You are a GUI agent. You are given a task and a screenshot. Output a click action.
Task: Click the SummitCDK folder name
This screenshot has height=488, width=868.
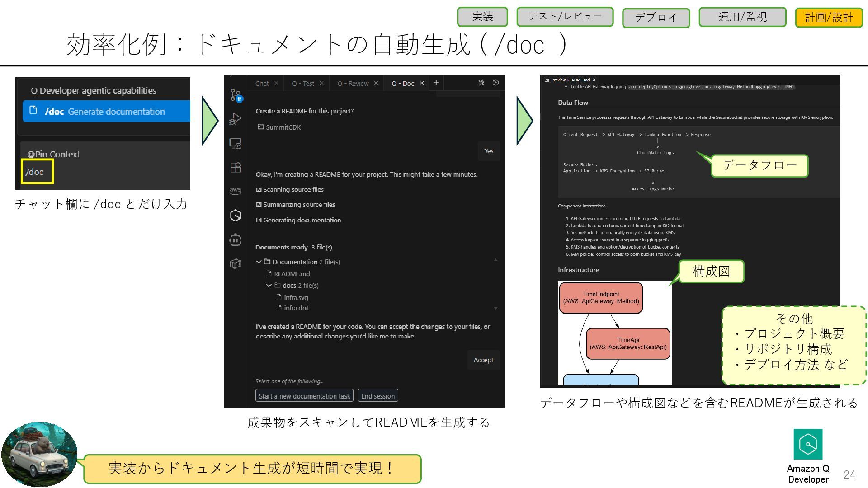pyautogui.click(x=283, y=127)
